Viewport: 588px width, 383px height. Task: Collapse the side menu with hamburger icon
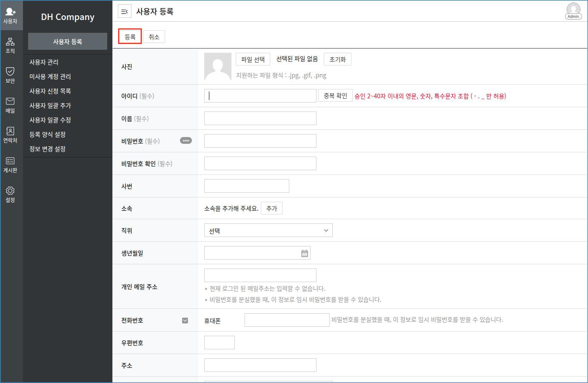pyautogui.click(x=124, y=12)
